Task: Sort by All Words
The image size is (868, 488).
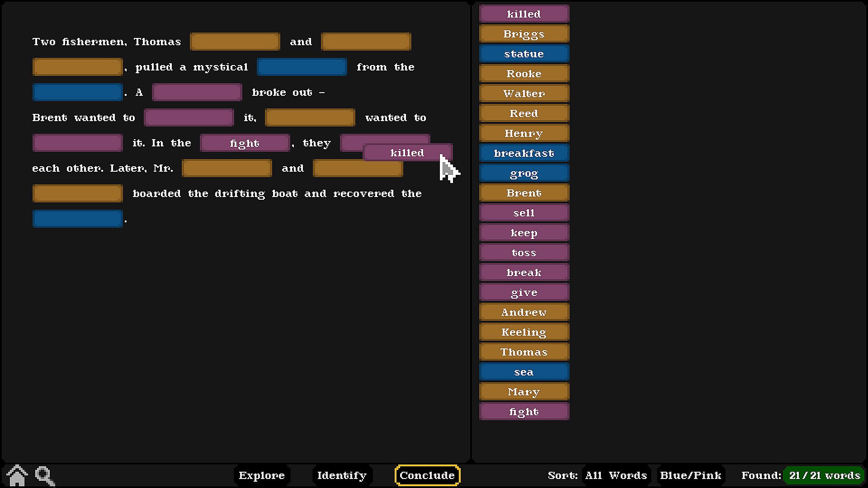Action: coord(616,475)
